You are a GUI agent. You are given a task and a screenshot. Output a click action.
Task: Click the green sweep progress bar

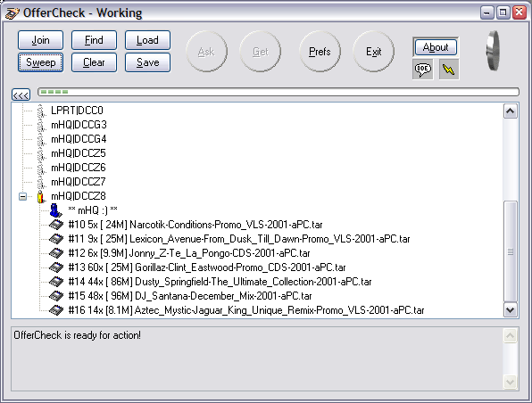point(278,92)
